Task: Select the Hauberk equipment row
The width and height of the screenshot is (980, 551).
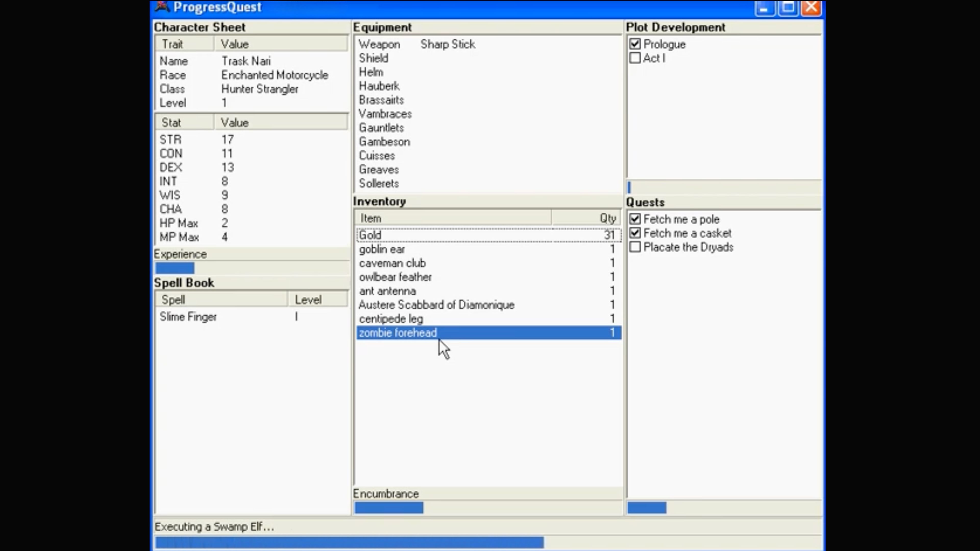Action: (488, 86)
